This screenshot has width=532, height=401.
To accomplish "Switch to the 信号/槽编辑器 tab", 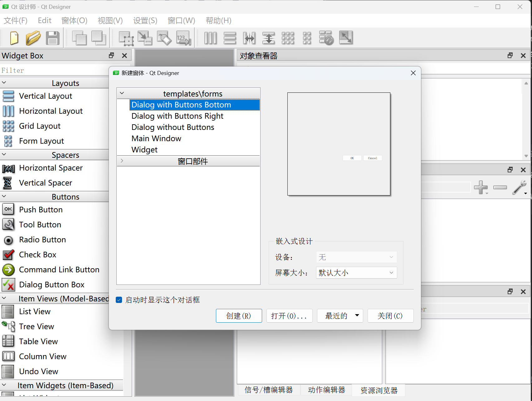I will (269, 390).
